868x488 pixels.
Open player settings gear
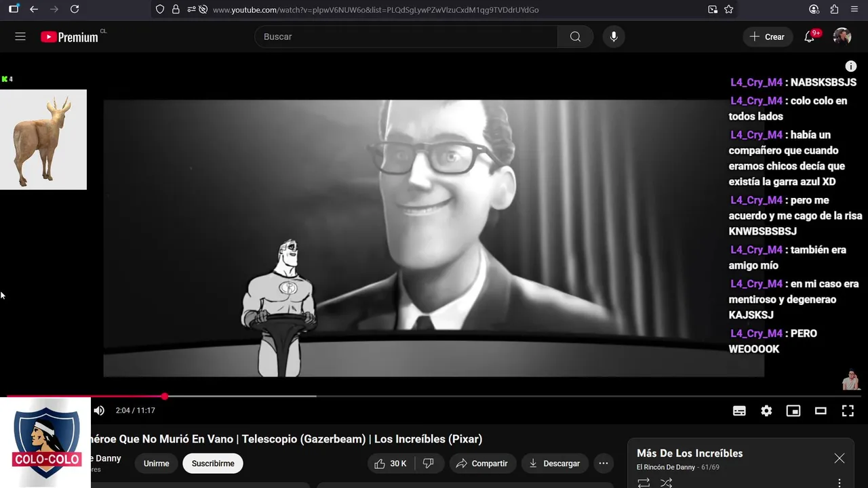pyautogui.click(x=766, y=411)
